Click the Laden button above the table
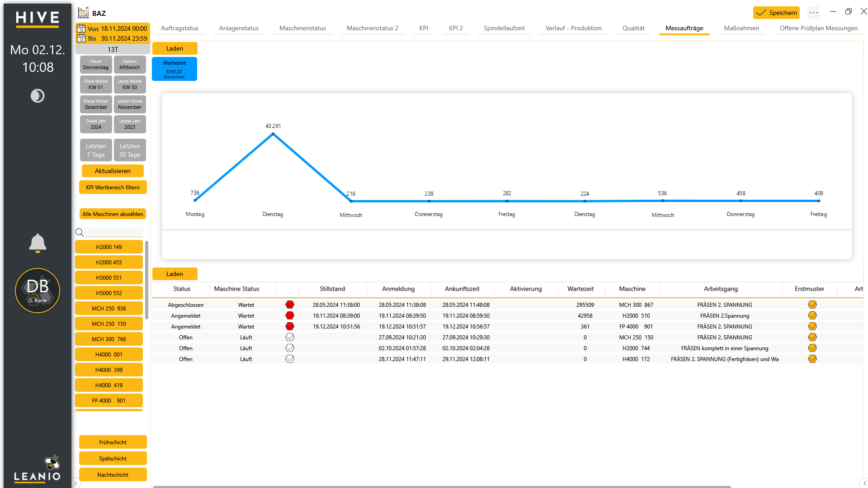 (x=175, y=274)
